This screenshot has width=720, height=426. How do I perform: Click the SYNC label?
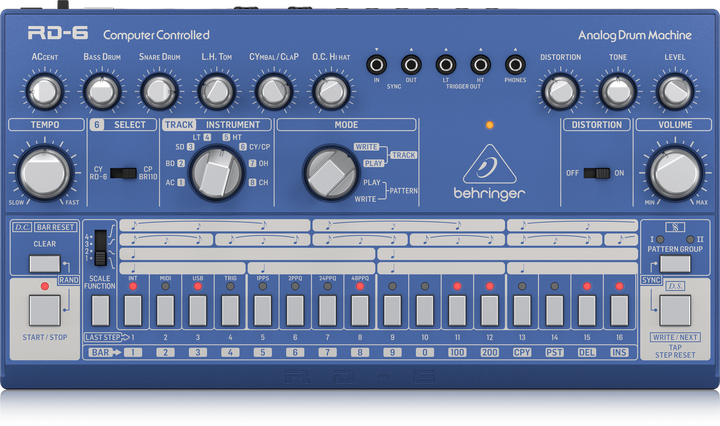[x=651, y=280]
